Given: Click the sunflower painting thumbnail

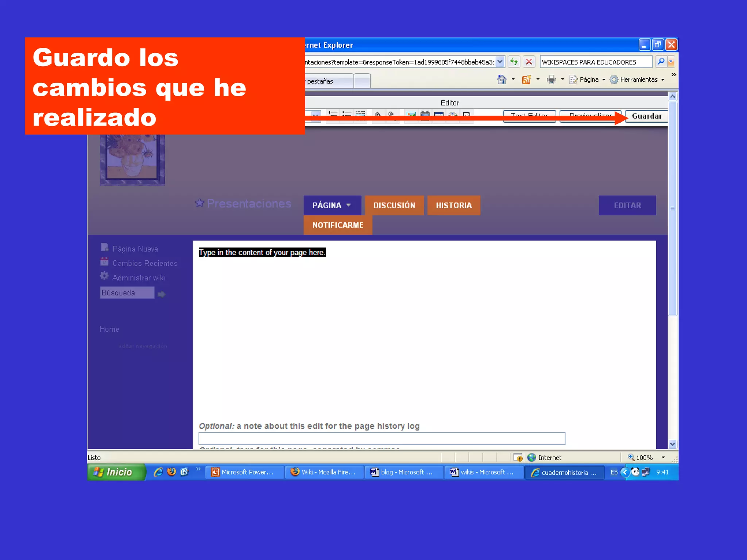Looking at the screenshot, I should pyautogui.click(x=132, y=160).
